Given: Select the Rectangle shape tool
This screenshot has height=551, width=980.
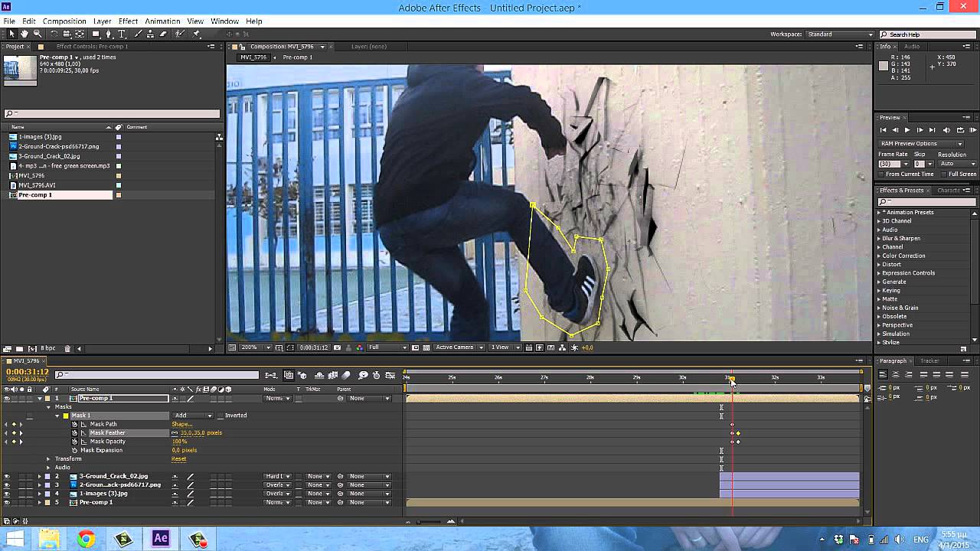Looking at the screenshot, I should (x=96, y=34).
